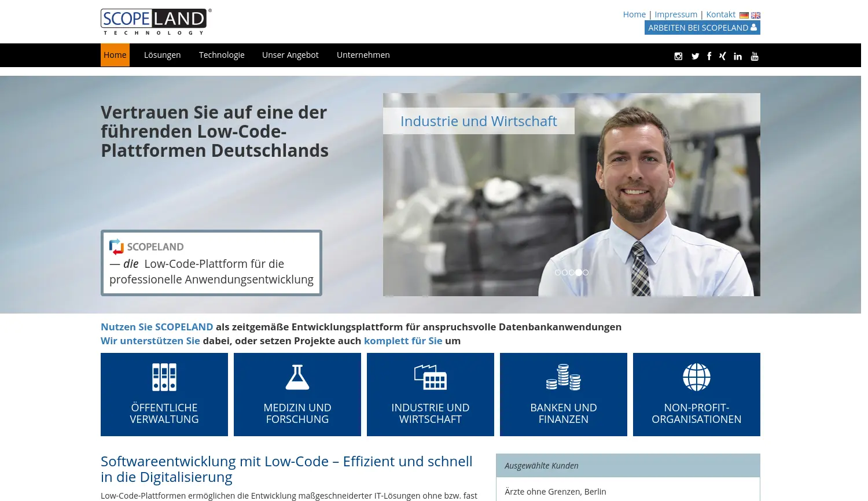Open the Unternehmen navigation menu

click(x=363, y=54)
